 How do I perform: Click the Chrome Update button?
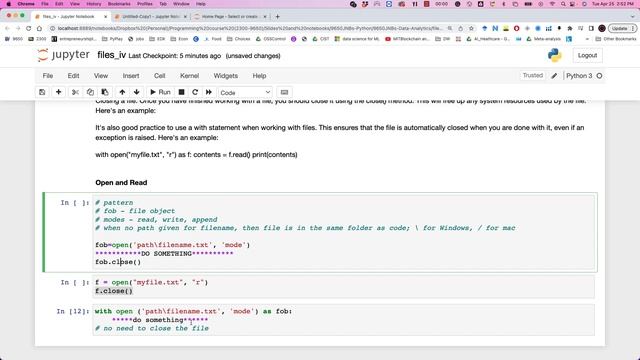pyautogui.click(x=622, y=29)
